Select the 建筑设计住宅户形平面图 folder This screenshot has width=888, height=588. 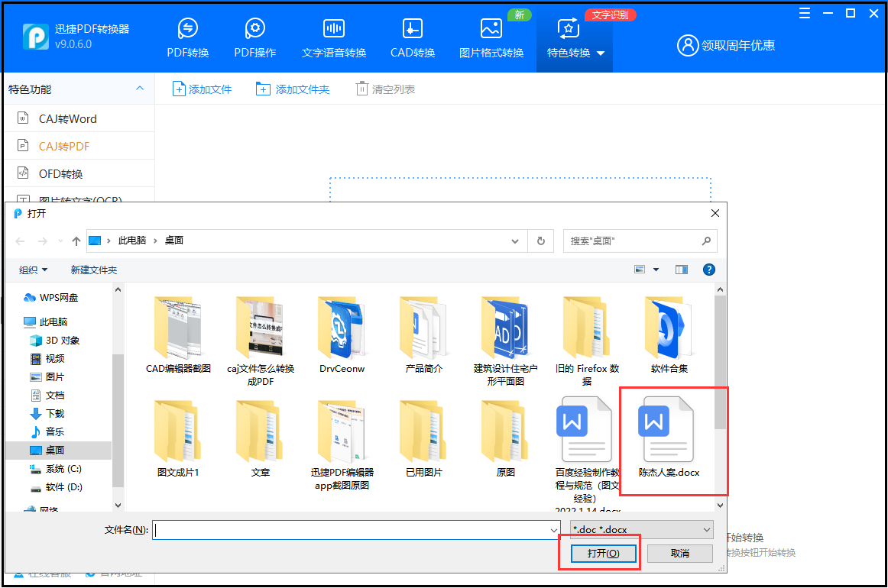pos(505,341)
